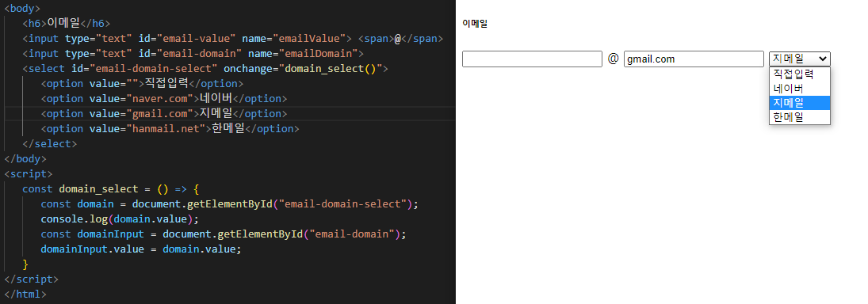
Task: Click the const domainInput declaration line
Action: (x=224, y=234)
